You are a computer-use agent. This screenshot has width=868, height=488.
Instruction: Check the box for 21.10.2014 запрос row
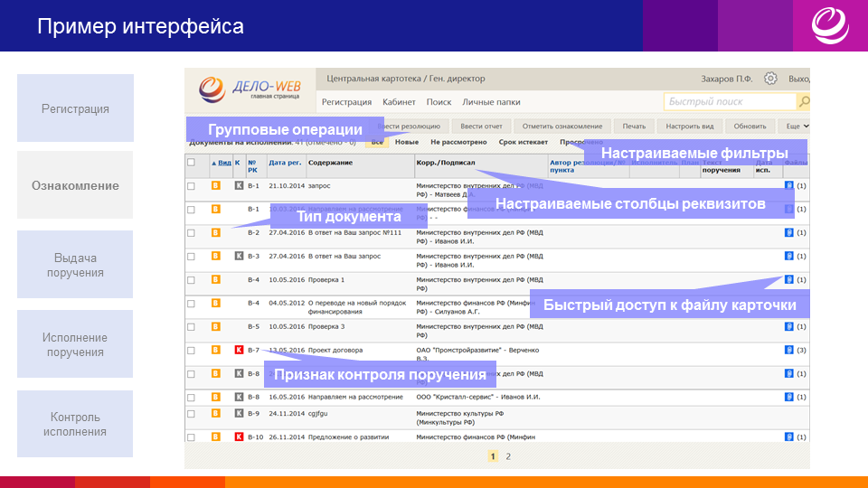coord(191,186)
